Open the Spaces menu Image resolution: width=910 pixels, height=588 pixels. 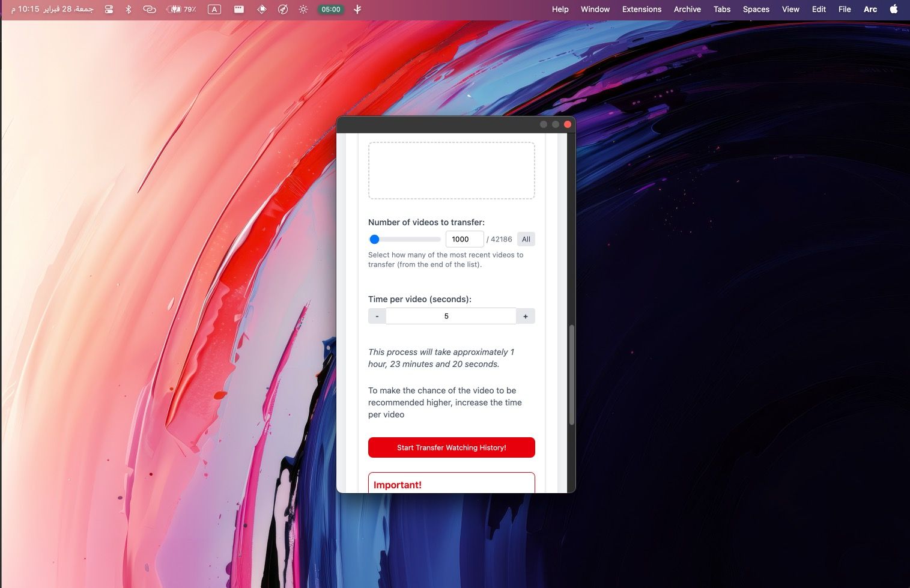click(756, 9)
